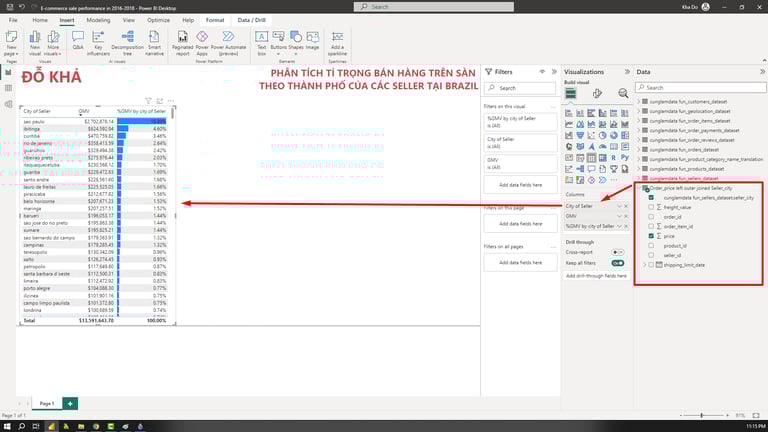
Task: Uncheck the price field
Action: [x=651, y=236]
